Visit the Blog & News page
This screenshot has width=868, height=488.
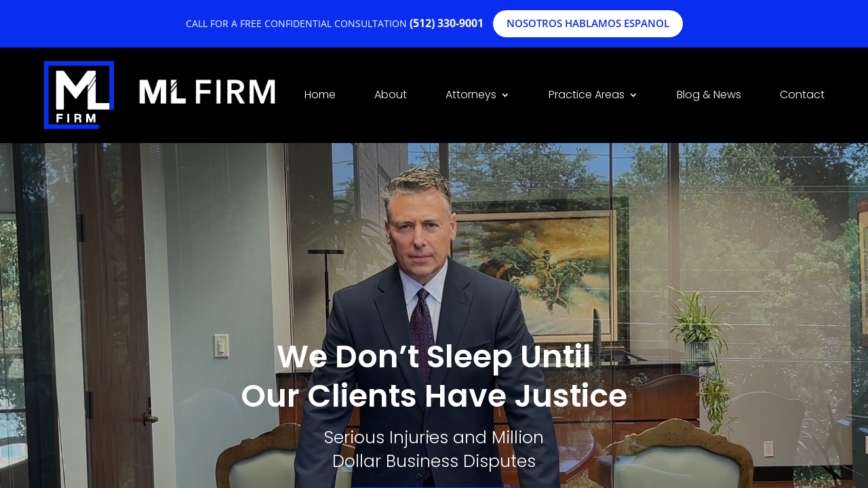coord(709,95)
